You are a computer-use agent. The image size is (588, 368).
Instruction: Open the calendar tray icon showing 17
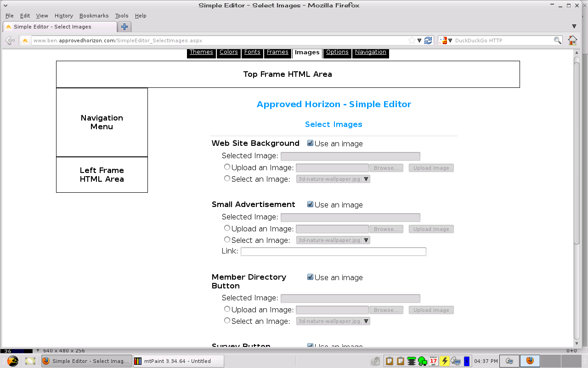(x=433, y=361)
